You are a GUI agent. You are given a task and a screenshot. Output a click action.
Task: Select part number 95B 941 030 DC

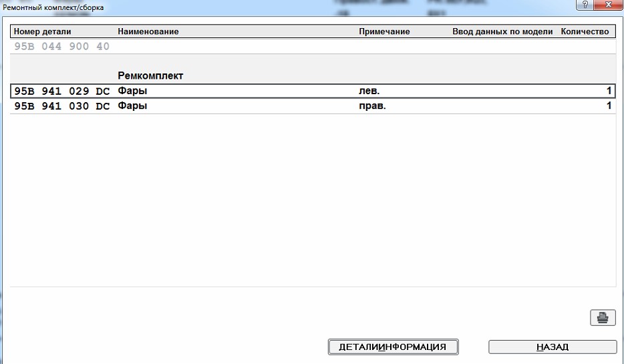[61, 106]
